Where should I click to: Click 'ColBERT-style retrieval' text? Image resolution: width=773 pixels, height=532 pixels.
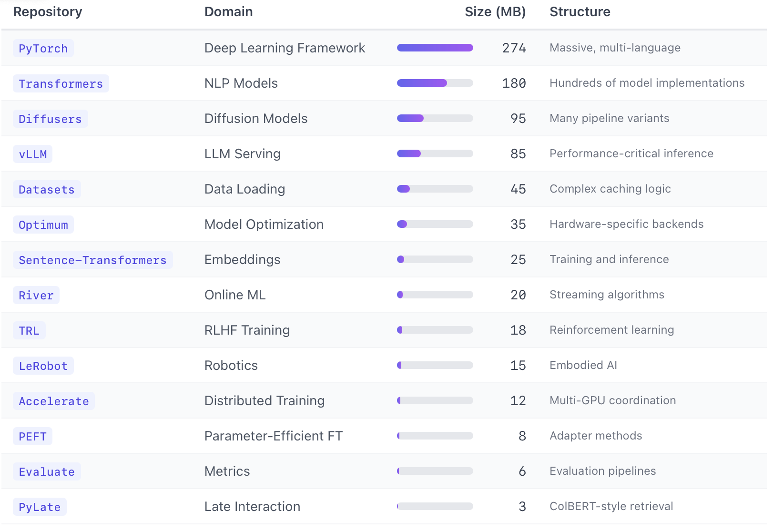(x=611, y=506)
